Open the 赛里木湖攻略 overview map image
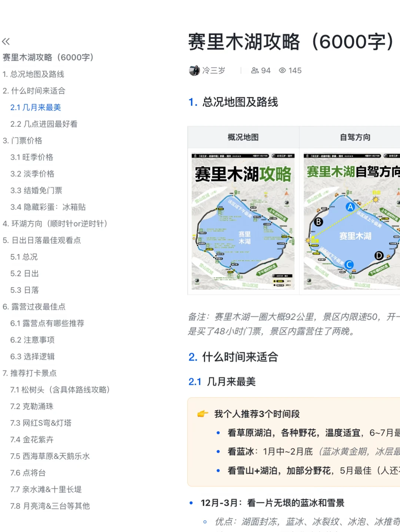400x532 pixels. pyautogui.click(x=243, y=221)
